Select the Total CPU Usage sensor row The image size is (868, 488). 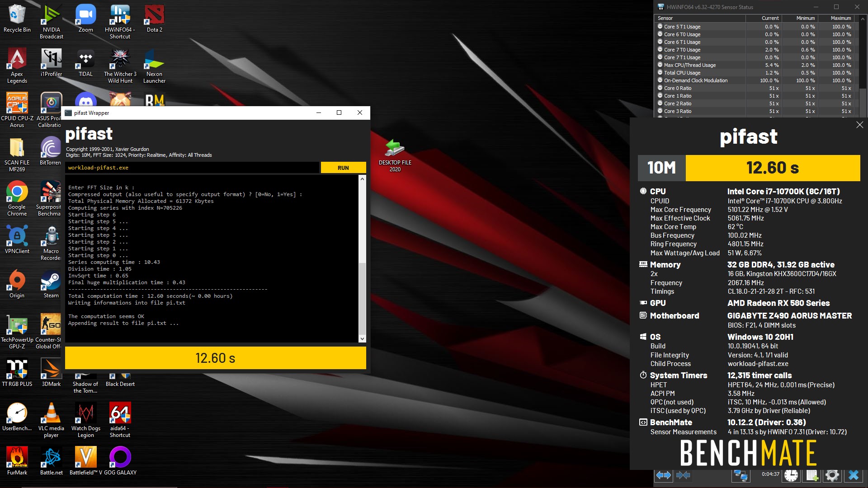coord(756,73)
